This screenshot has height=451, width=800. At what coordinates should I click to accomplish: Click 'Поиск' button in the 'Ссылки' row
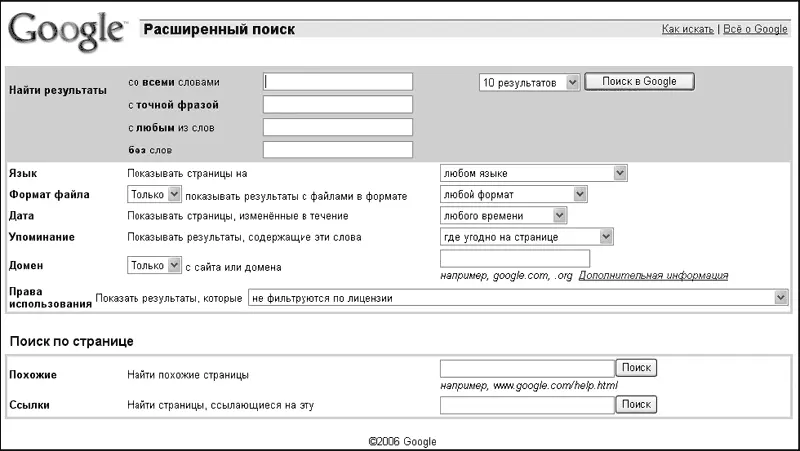tap(636, 405)
